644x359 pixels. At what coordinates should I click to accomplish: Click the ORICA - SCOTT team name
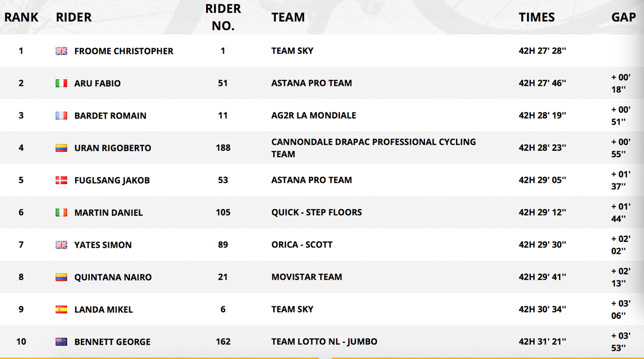pos(302,245)
